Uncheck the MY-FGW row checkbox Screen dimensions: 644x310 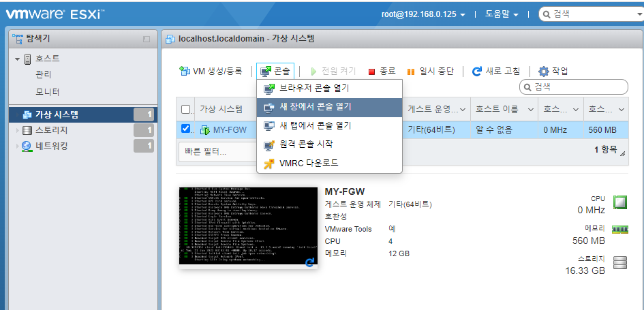point(185,129)
